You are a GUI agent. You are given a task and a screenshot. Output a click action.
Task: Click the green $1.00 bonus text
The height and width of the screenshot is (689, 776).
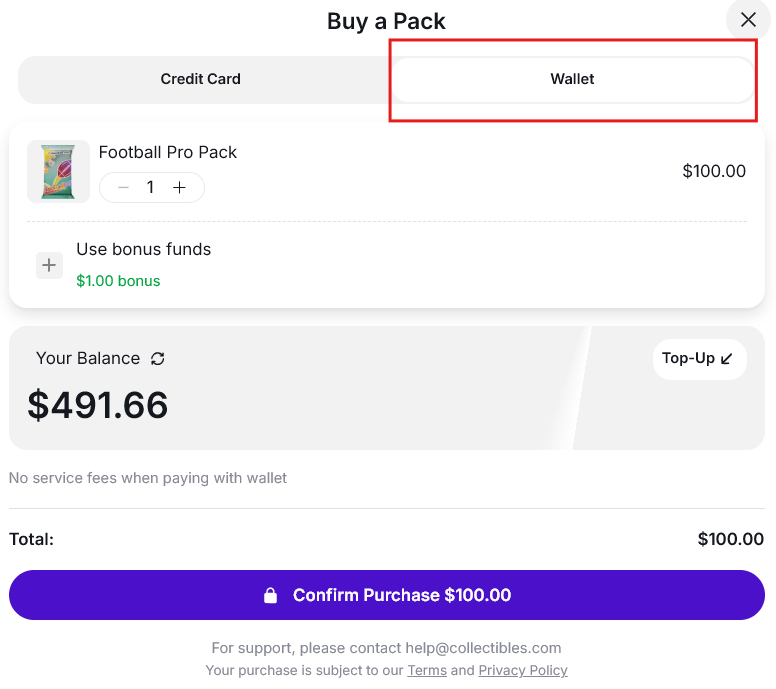point(118,281)
